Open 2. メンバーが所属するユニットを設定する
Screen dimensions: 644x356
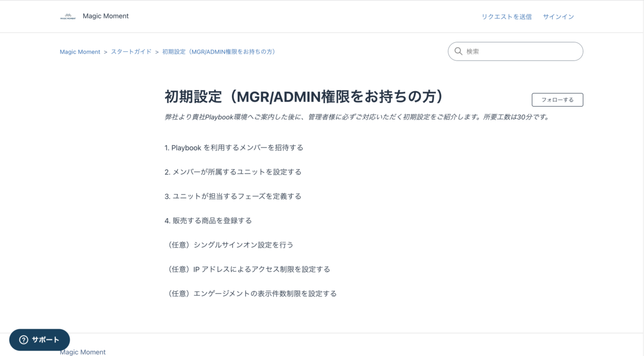(x=233, y=172)
